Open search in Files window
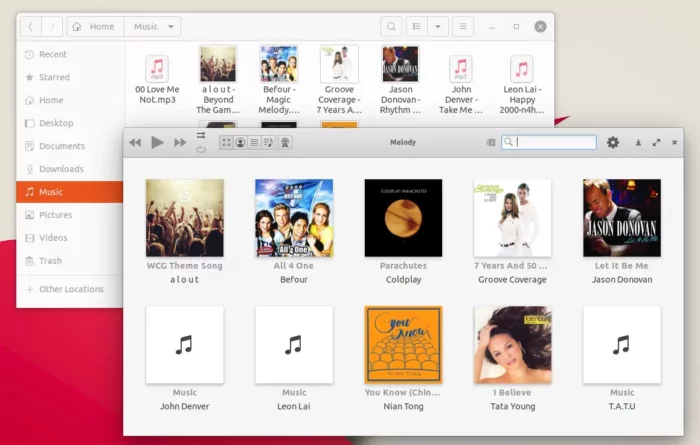This screenshot has height=445, width=700. (x=391, y=26)
